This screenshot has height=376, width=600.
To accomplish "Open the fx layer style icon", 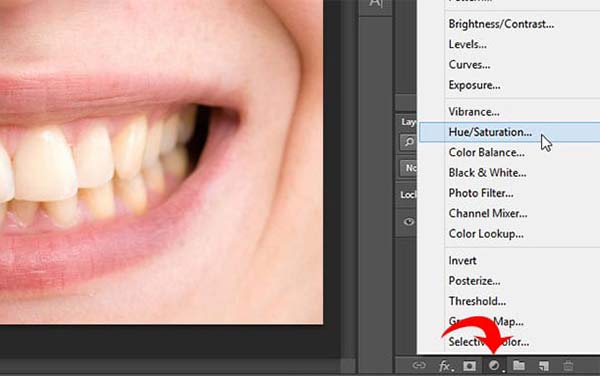I will pyautogui.click(x=445, y=366).
